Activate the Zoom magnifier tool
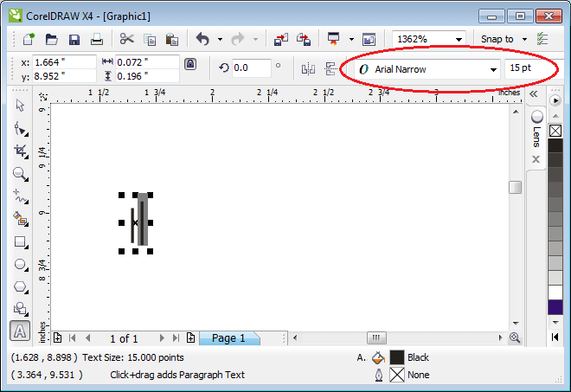This screenshot has height=392, width=571. click(19, 174)
